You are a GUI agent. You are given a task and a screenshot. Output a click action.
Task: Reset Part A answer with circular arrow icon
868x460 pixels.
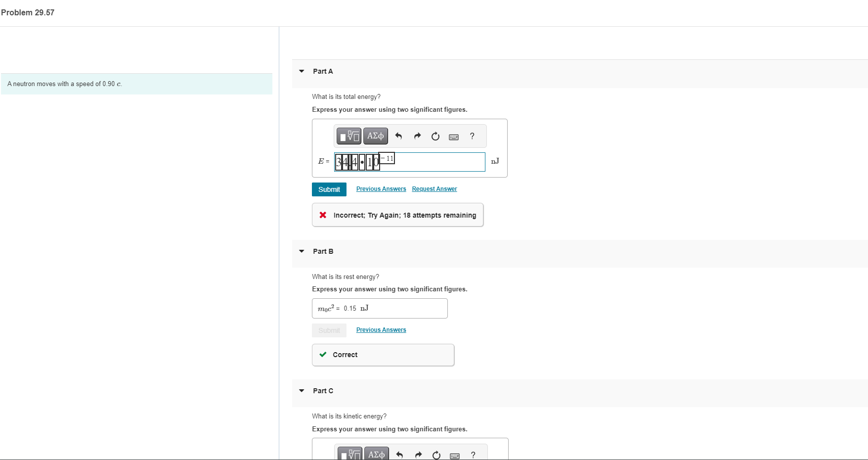(x=435, y=137)
